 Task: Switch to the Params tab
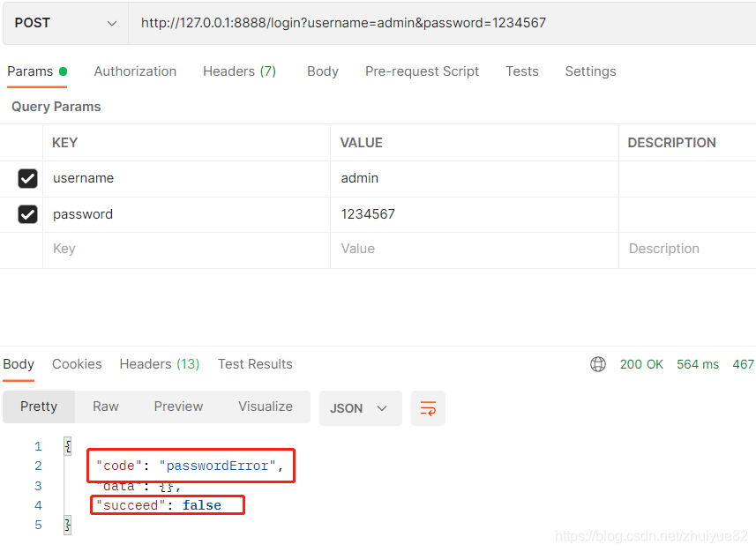37,71
